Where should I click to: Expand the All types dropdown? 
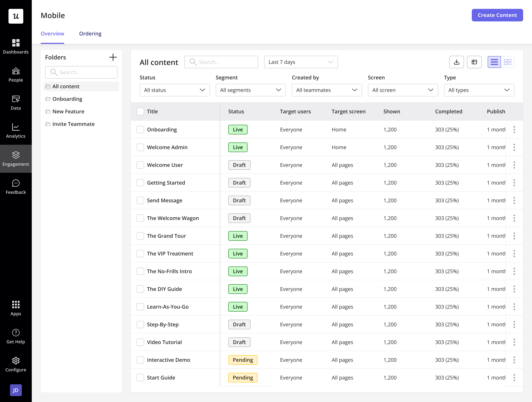[479, 90]
